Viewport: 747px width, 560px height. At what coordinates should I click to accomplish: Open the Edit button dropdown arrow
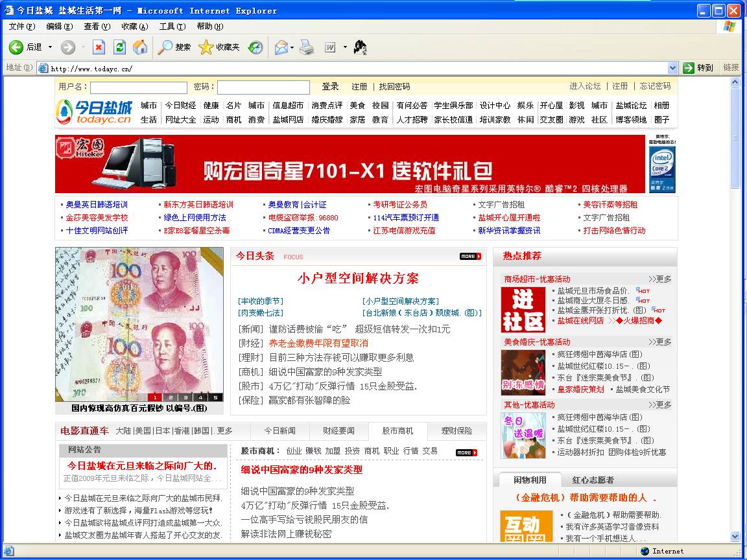[345, 47]
